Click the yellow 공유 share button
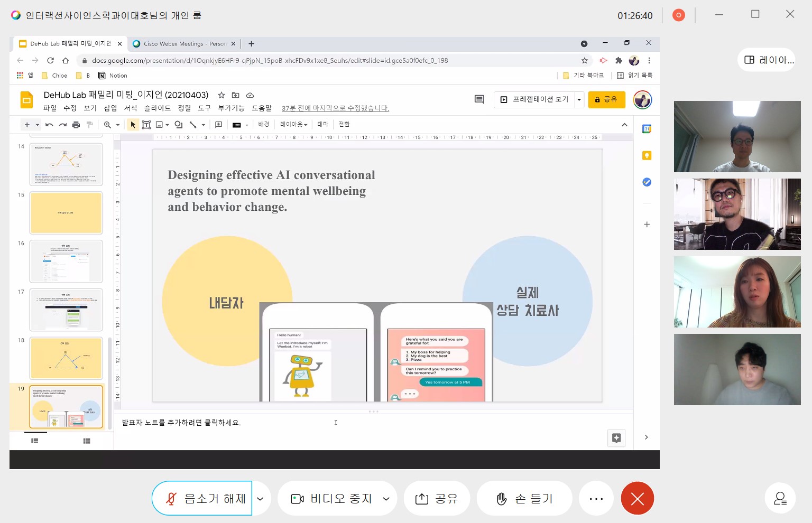Image resolution: width=812 pixels, height=523 pixels. [606, 99]
